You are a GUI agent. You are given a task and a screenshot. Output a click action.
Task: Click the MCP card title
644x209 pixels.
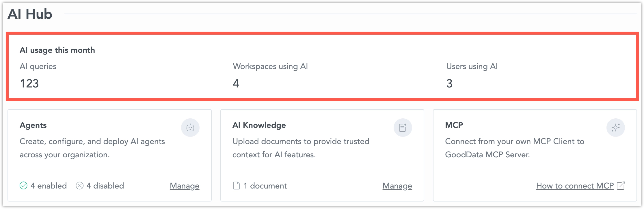(x=454, y=125)
